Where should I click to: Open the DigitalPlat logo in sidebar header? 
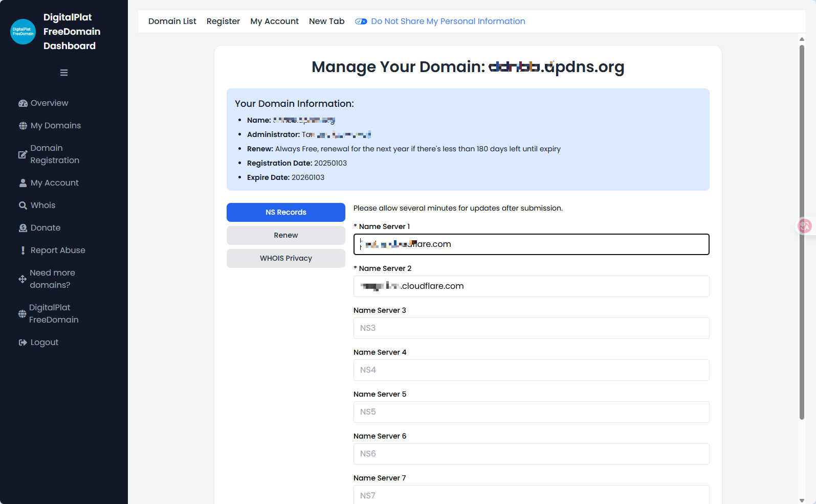(x=23, y=32)
